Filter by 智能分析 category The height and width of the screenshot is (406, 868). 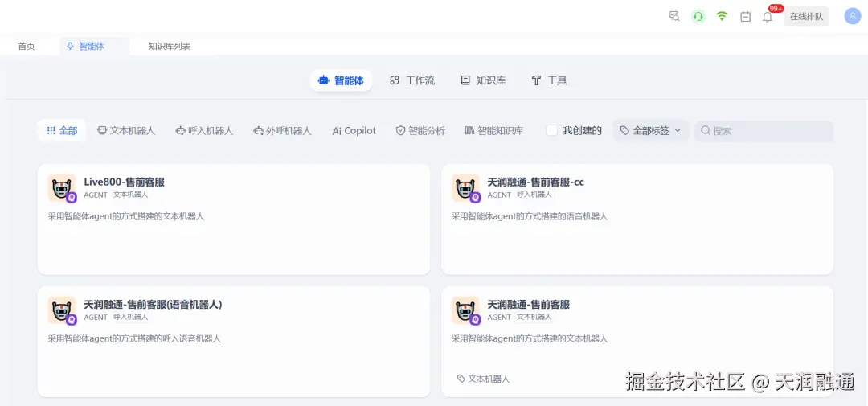tap(420, 131)
